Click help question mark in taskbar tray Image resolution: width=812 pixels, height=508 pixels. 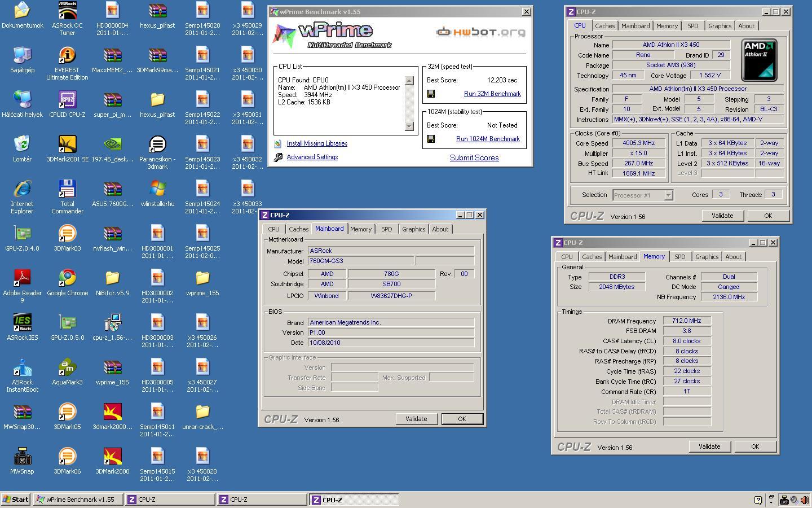[x=758, y=500]
